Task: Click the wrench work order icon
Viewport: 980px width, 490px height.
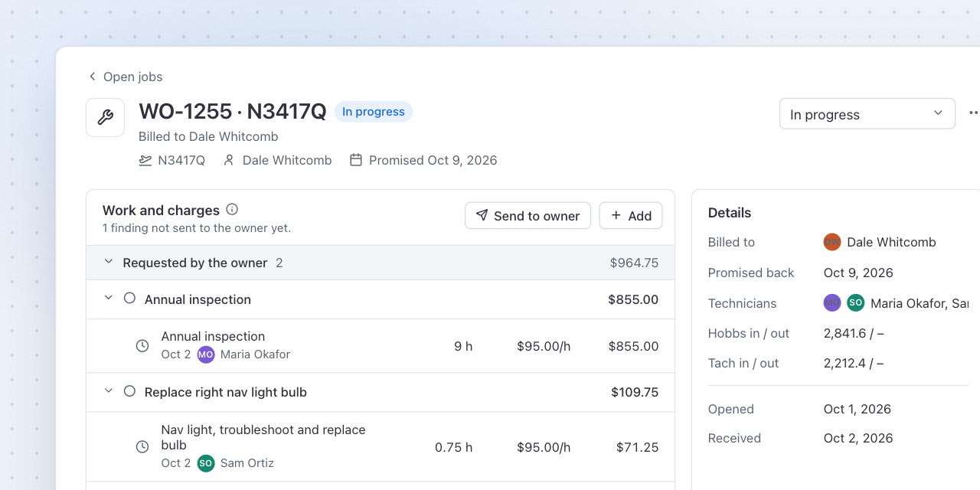Action: 105,117
